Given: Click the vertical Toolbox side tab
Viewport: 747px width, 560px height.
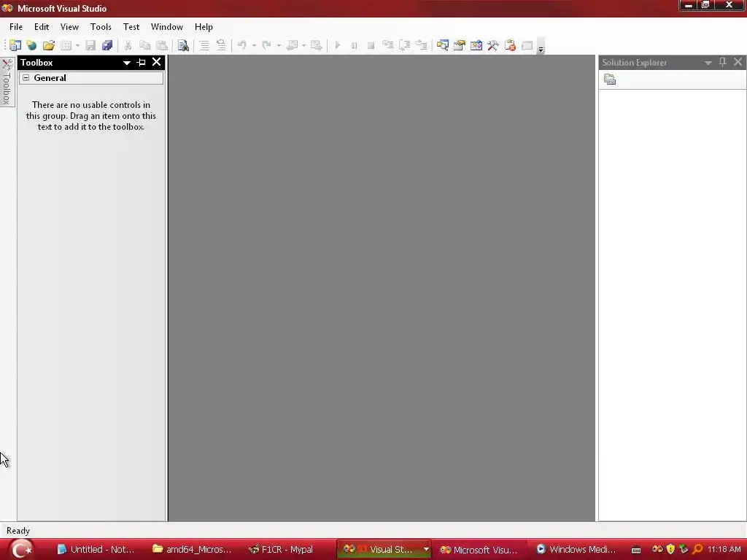Looking at the screenshot, I should coord(7,82).
